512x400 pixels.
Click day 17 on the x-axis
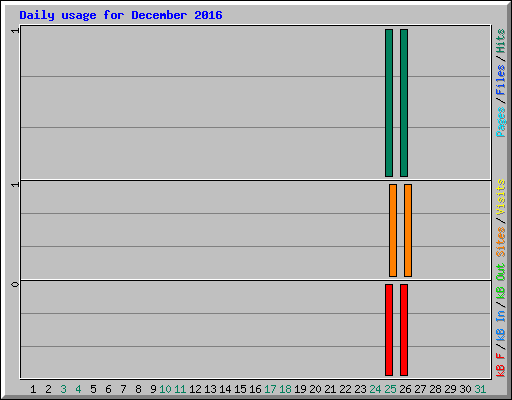[x=270, y=389]
